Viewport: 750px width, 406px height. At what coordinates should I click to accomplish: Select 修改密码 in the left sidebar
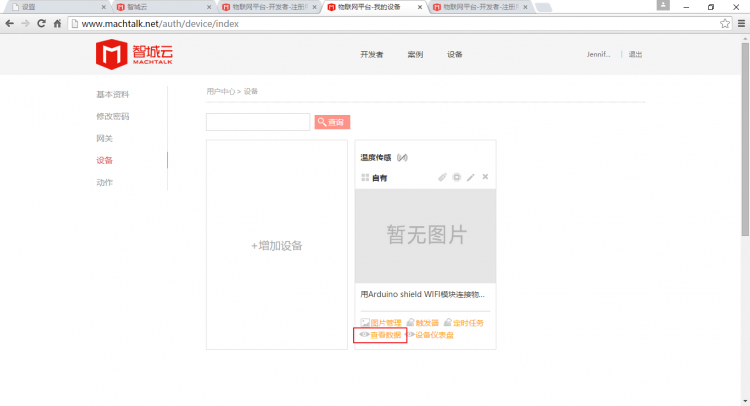point(112,117)
